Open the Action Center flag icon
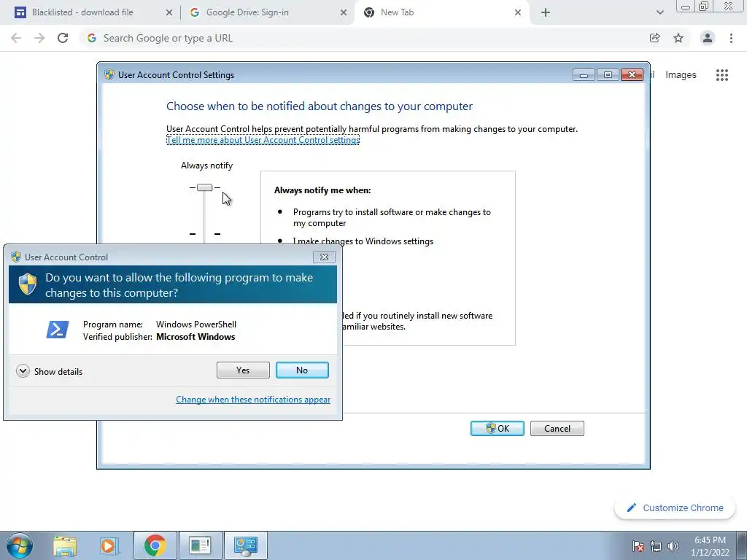 click(638, 546)
